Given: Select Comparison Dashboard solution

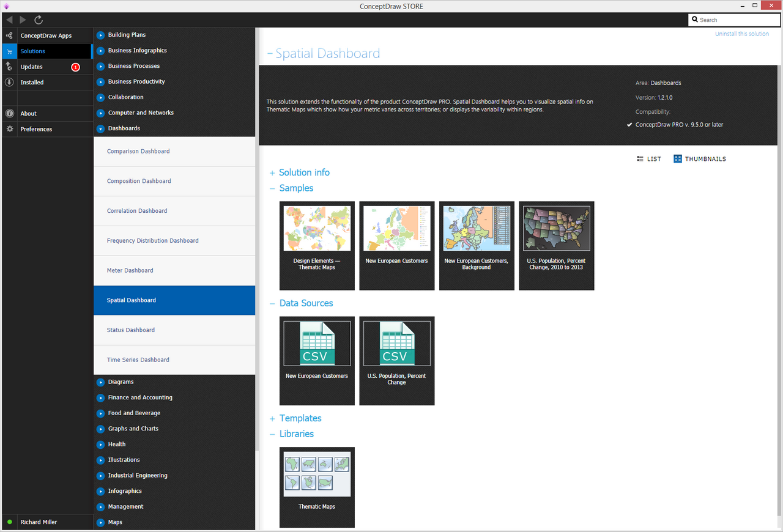Looking at the screenshot, I should point(174,151).
